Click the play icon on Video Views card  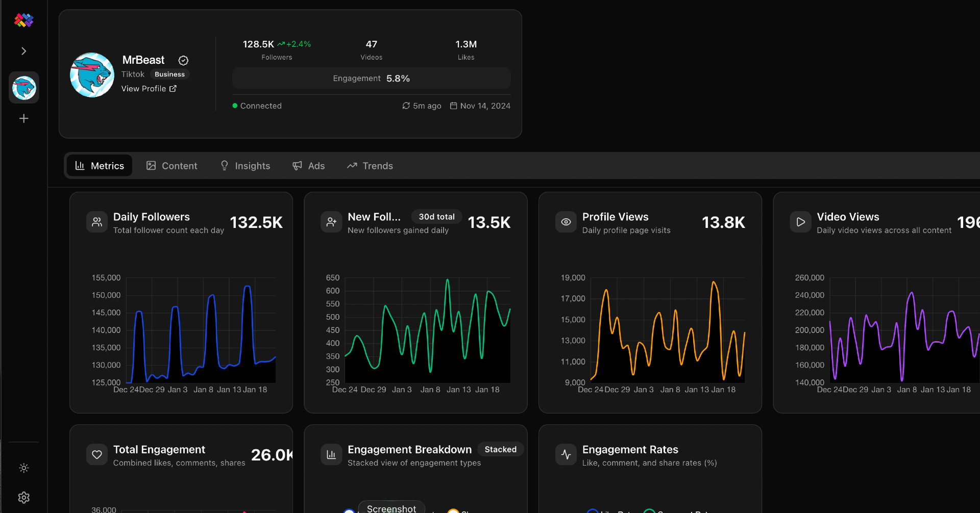[800, 222]
